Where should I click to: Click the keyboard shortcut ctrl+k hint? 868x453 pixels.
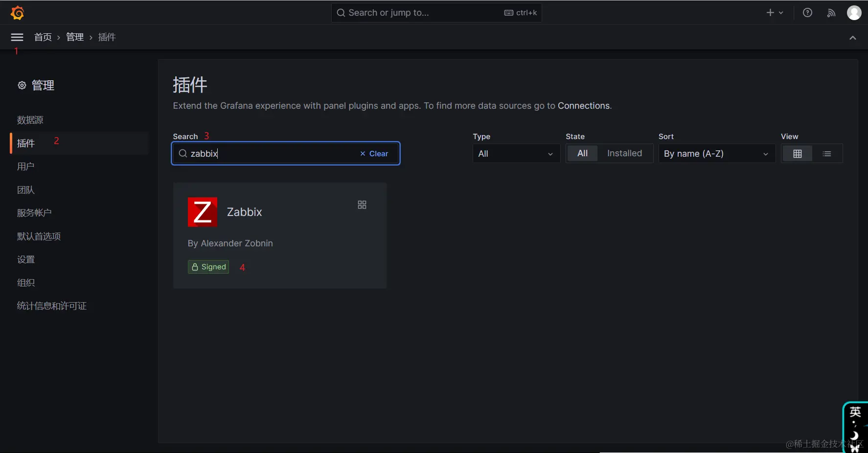(x=521, y=13)
